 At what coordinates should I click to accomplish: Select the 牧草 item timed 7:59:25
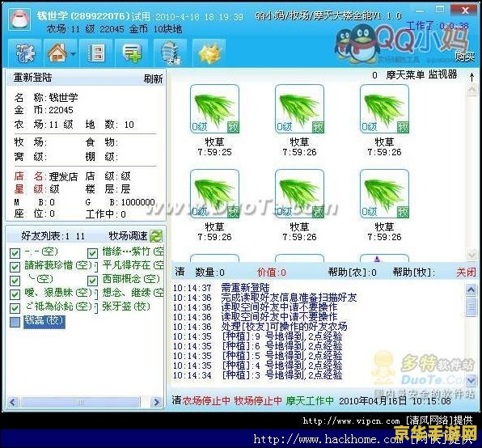tap(214, 120)
